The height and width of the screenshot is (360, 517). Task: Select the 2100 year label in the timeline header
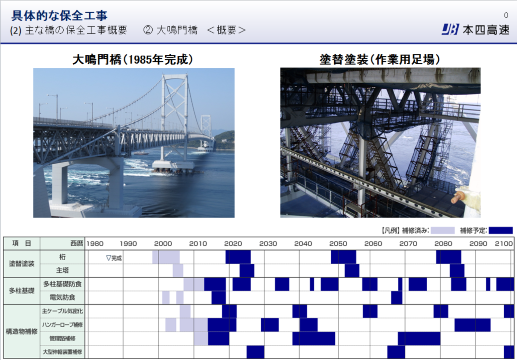pos(504,244)
